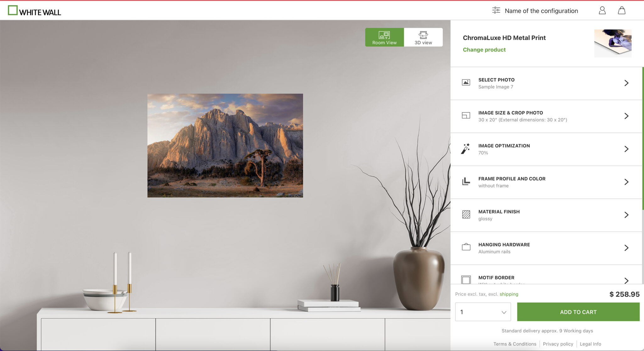The image size is (644, 351).
Task: Click the 'glossy' value text
Action: (485, 219)
